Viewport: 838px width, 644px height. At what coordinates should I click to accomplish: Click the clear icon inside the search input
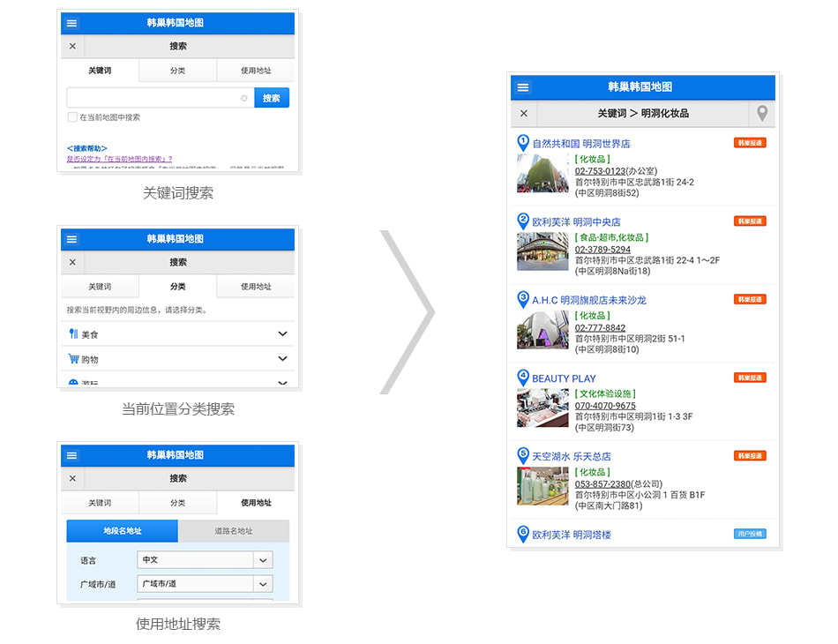coord(245,98)
